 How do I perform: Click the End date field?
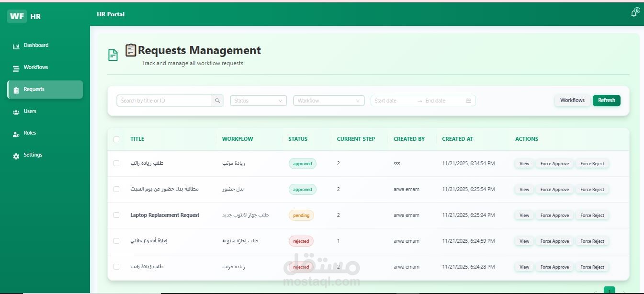point(443,101)
